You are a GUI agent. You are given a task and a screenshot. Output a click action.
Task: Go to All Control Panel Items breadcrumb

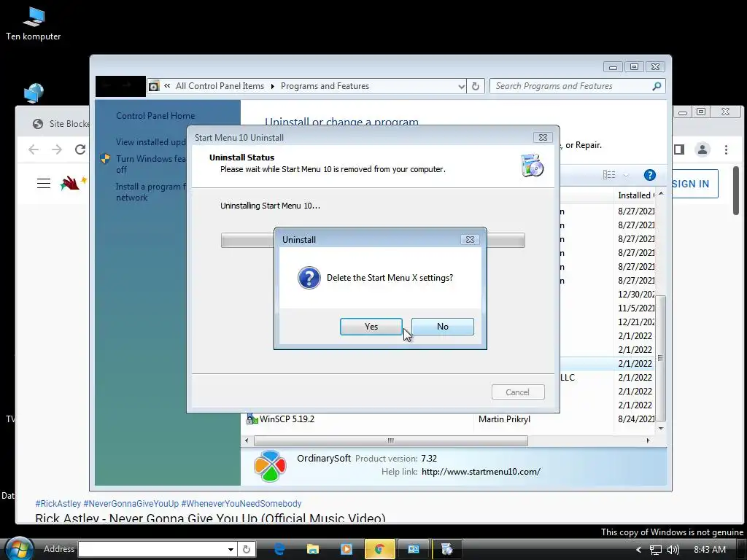point(220,86)
